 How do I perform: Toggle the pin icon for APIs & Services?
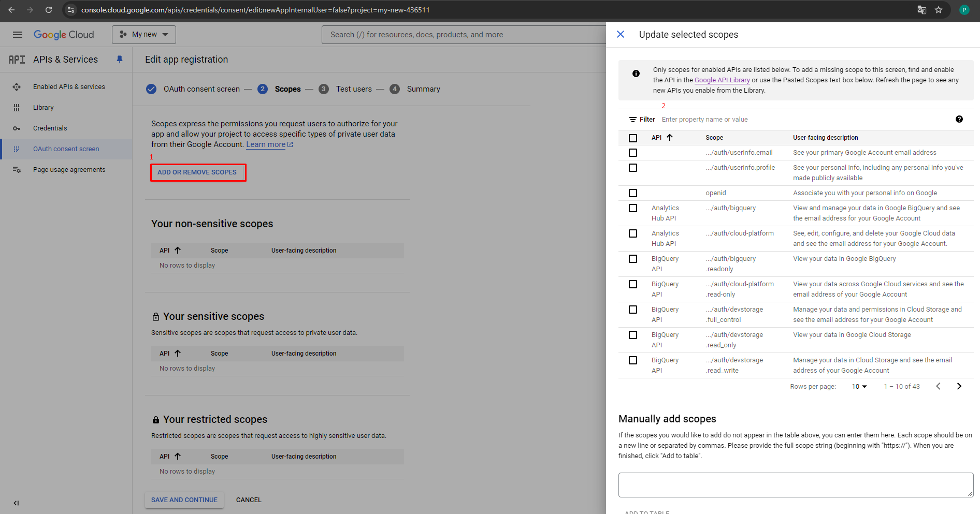[x=120, y=60]
